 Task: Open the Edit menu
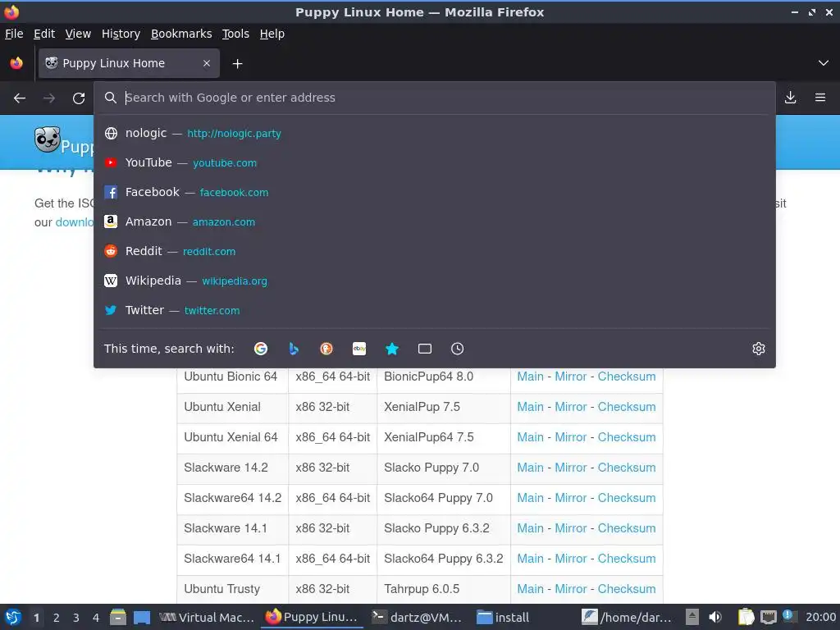coord(44,34)
